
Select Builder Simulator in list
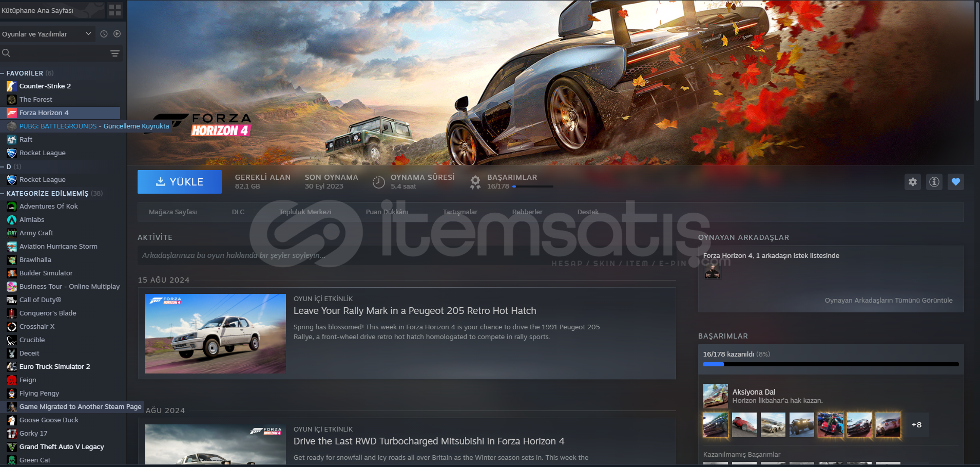coord(60,273)
